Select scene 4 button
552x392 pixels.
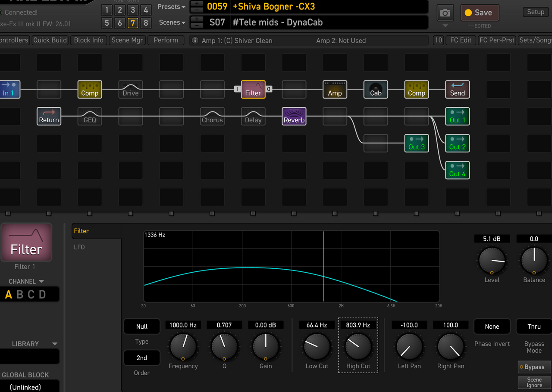(x=146, y=9)
